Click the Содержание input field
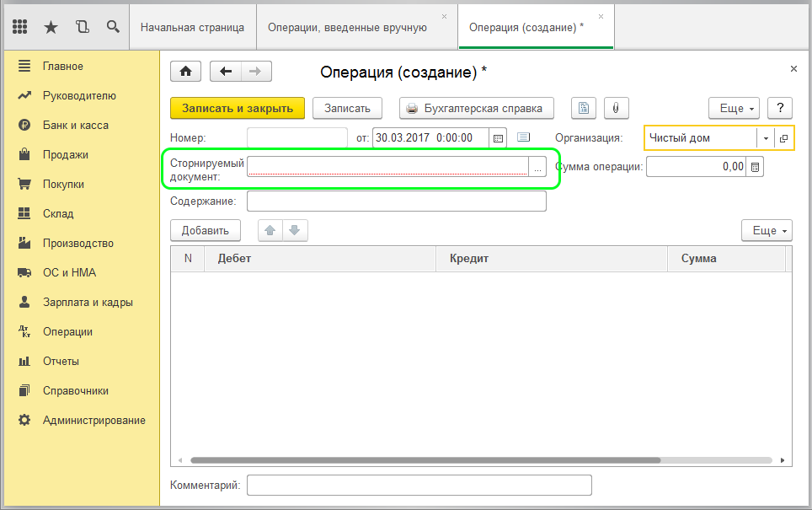This screenshot has width=812, height=510. coord(396,201)
